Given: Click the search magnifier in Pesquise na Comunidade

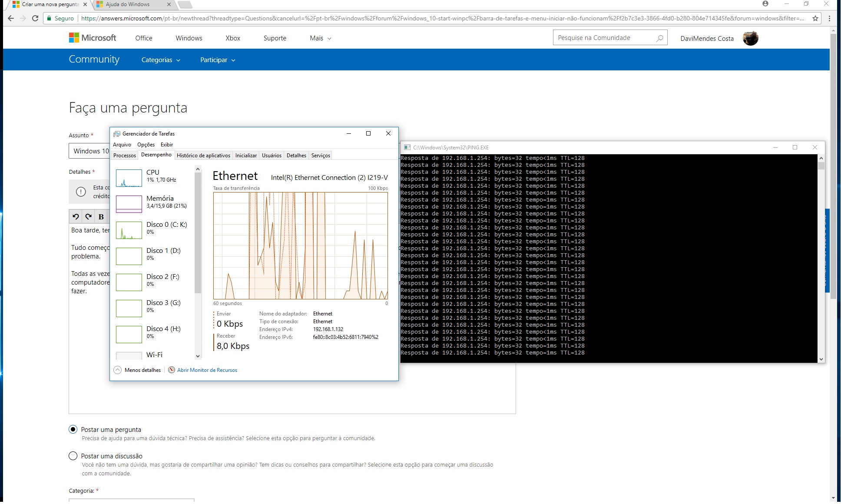Looking at the screenshot, I should click(659, 38).
